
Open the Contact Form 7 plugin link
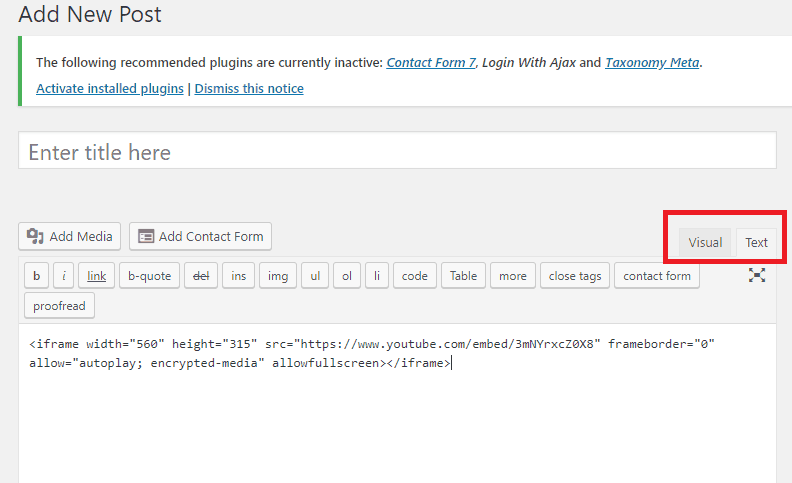tap(431, 63)
